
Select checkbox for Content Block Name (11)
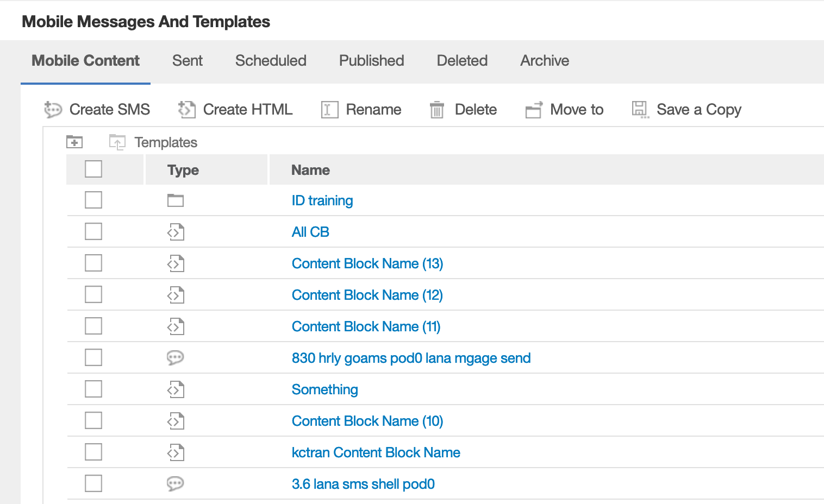click(93, 326)
